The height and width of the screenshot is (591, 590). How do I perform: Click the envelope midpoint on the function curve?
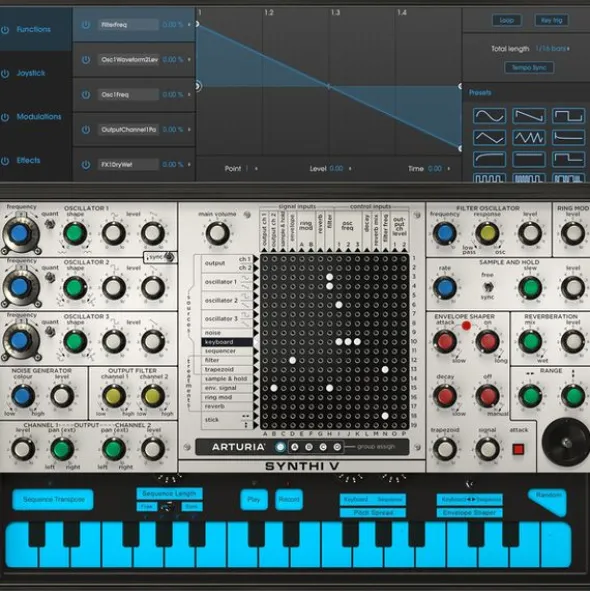[329, 86]
